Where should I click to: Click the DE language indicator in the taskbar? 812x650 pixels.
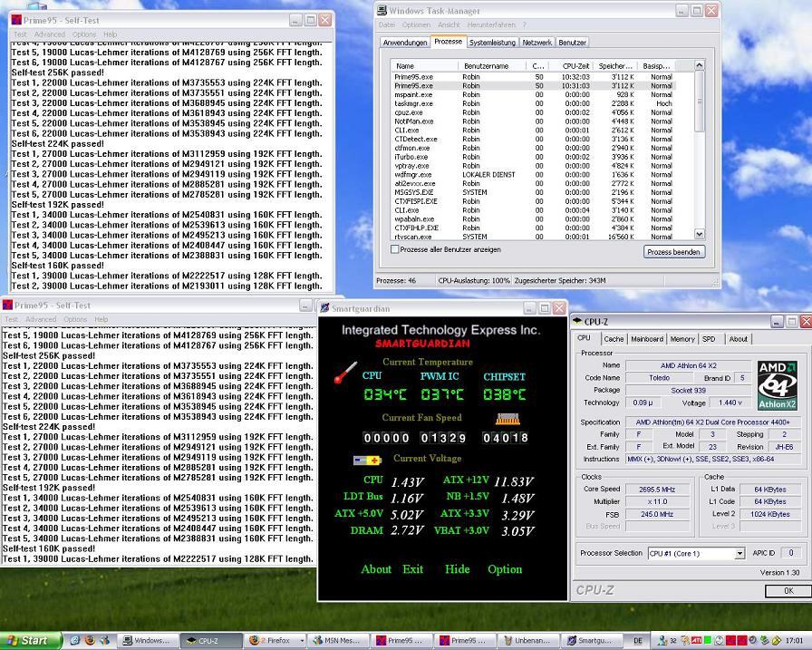click(638, 641)
